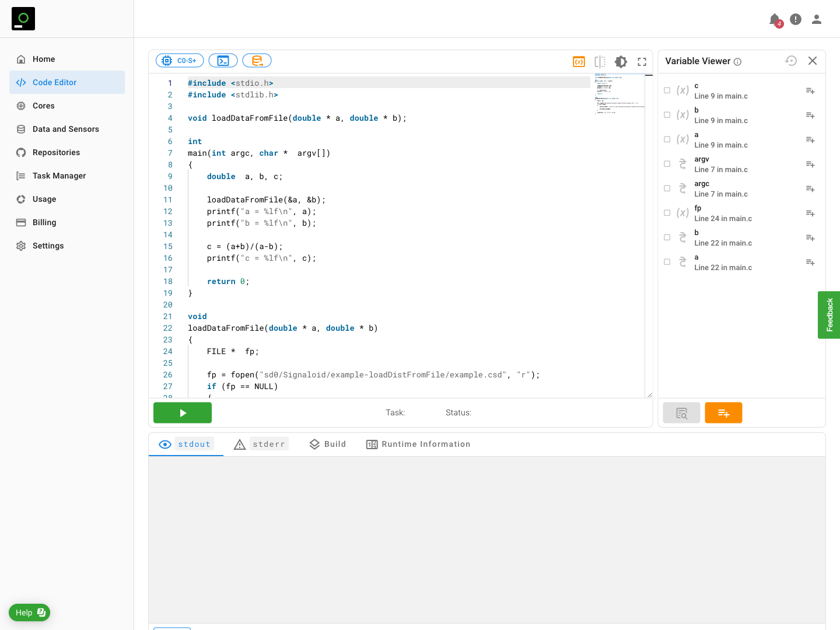Select the fp variable checkbox
Screen dimensions: 840x630
[667, 213]
